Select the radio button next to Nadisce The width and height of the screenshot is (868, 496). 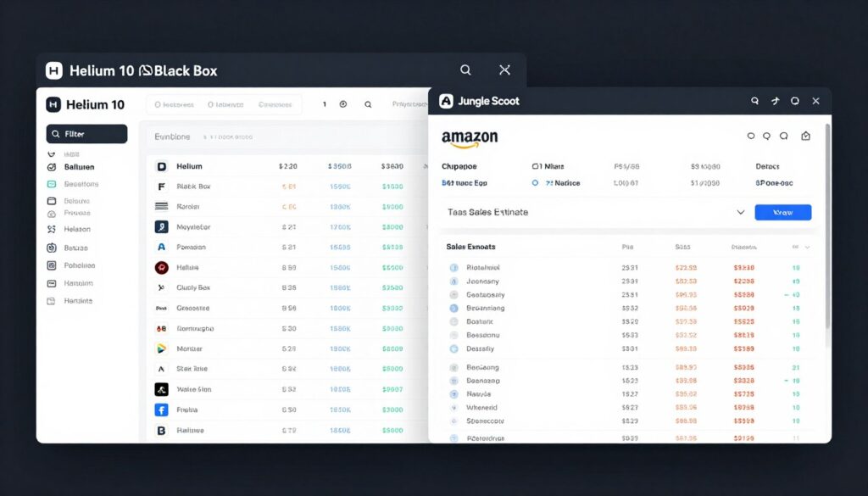pos(535,182)
